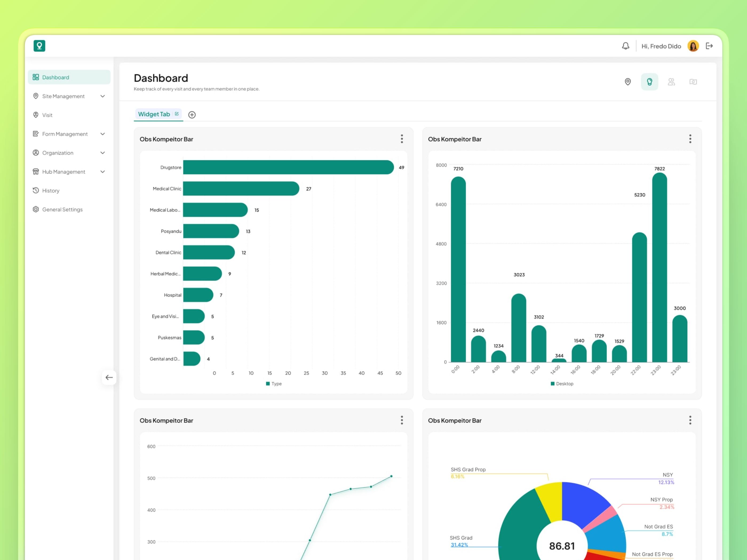Expand the Site Management chevron
This screenshot has width=747, height=560.
coord(103,96)
